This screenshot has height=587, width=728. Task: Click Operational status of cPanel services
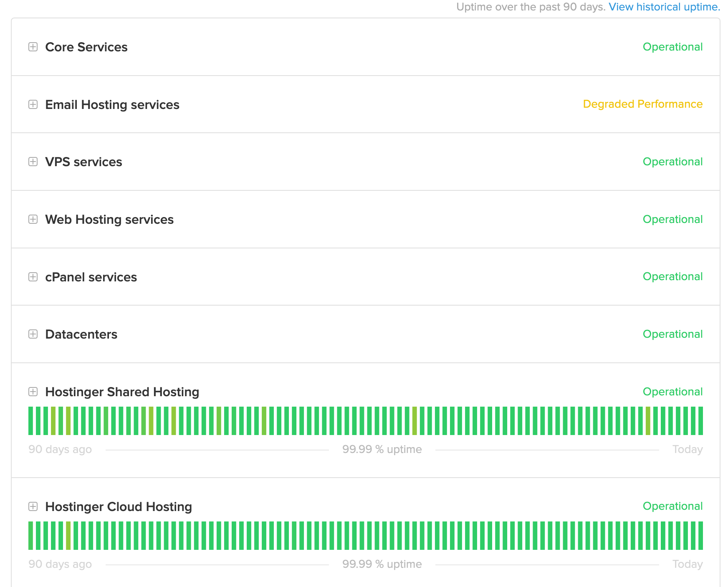point(672,276)
